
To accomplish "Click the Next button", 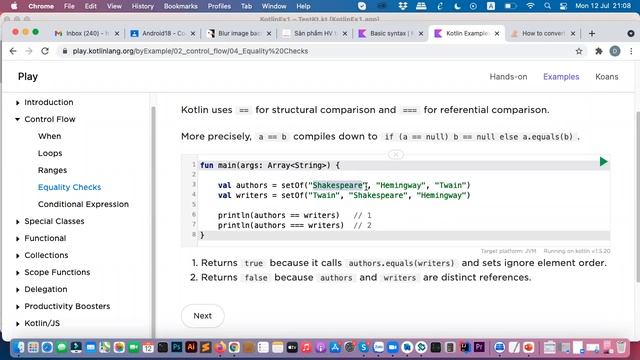I will (x=202, y=316).
